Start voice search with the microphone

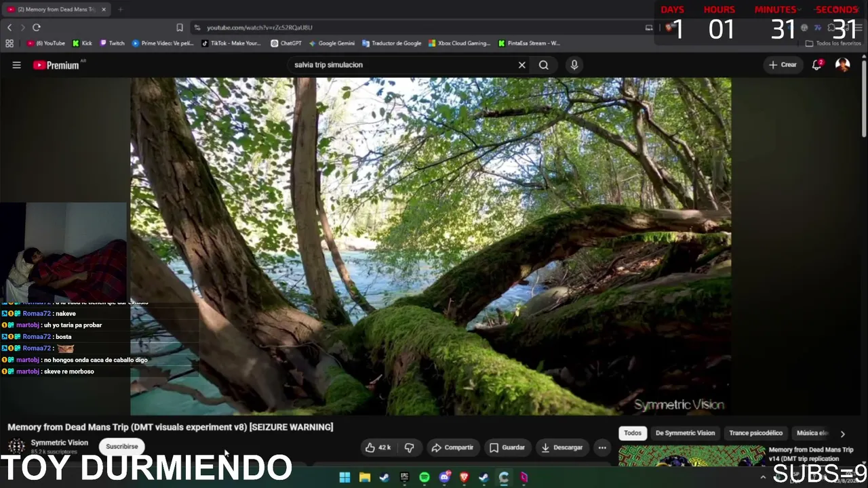click(574, 65)
